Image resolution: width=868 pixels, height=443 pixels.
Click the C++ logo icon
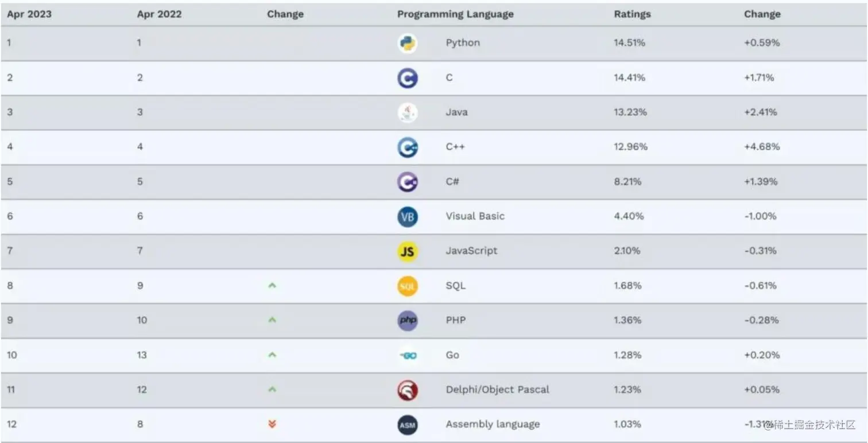click(x=408, y=147)
